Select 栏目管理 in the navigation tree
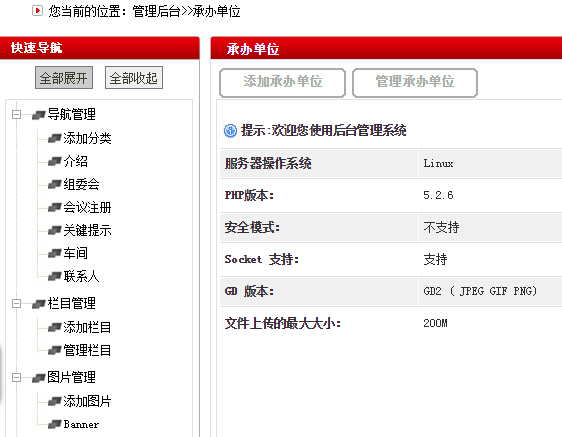The width and height of the screenshot is (562, 437). tap(71, 304)
